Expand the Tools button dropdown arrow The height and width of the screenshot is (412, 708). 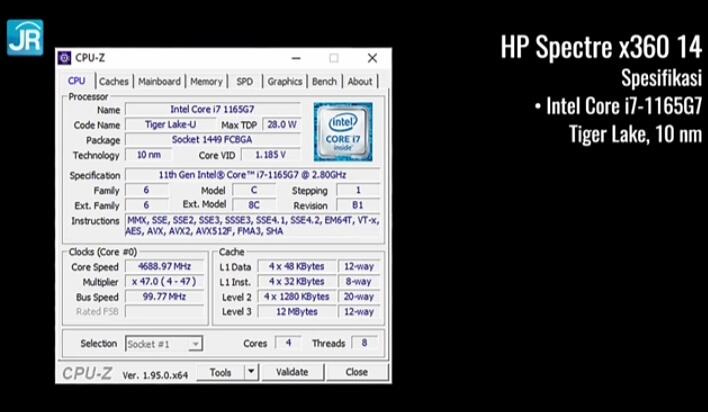point(251,372)
